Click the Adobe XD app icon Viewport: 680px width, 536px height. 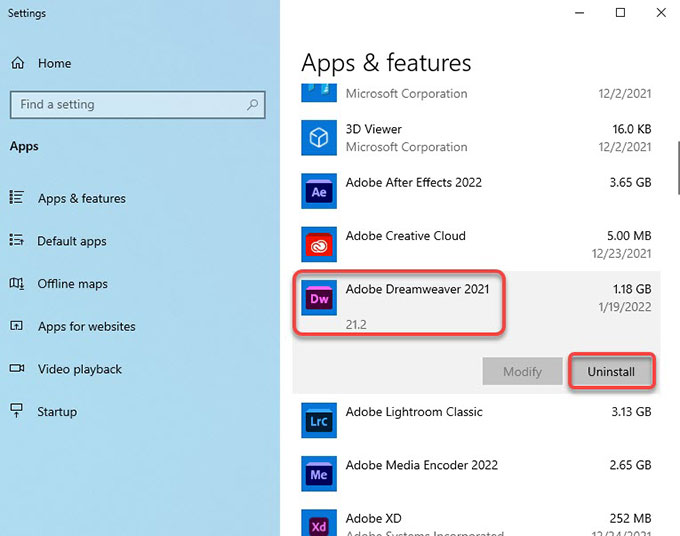(319, 524)
